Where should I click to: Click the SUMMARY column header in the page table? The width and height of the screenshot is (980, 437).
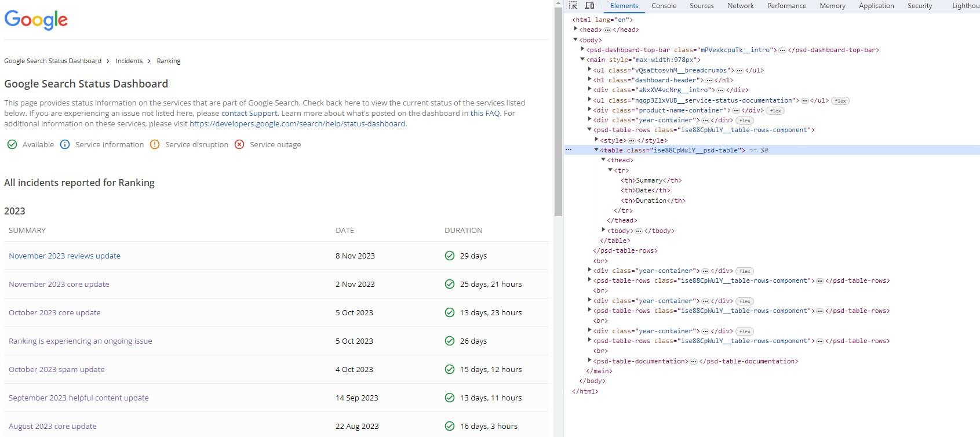27,230
